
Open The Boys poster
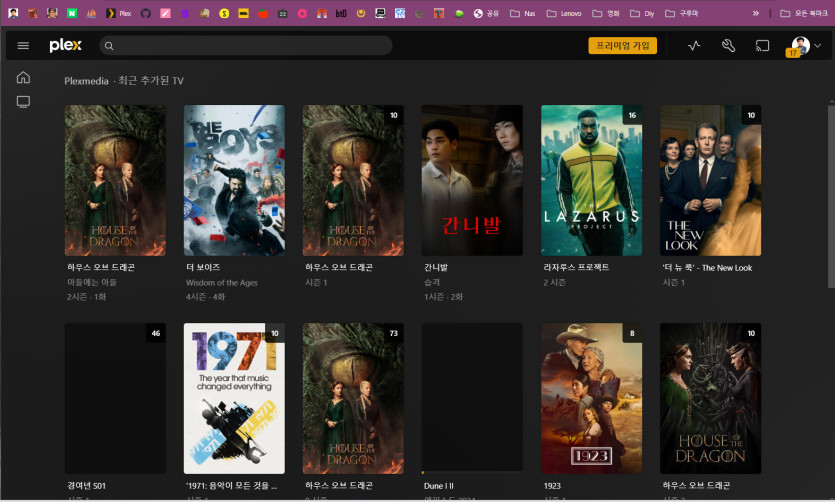[234, 180]
